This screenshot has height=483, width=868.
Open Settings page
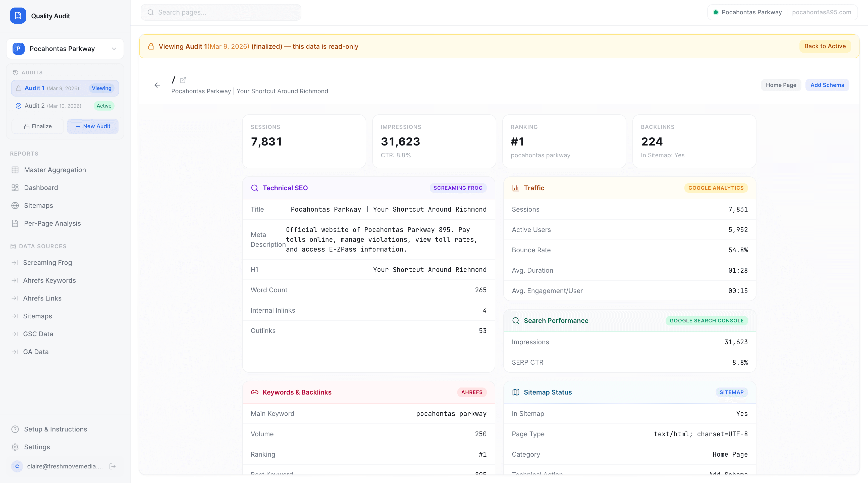click(65, 447)
